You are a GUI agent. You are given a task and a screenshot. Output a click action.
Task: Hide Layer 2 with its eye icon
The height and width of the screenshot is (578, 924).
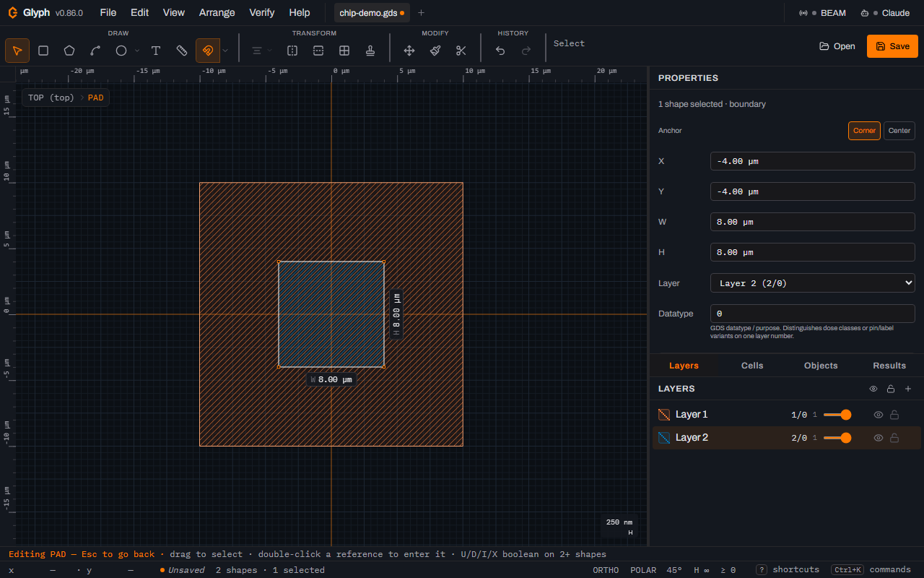coord(879,438)
